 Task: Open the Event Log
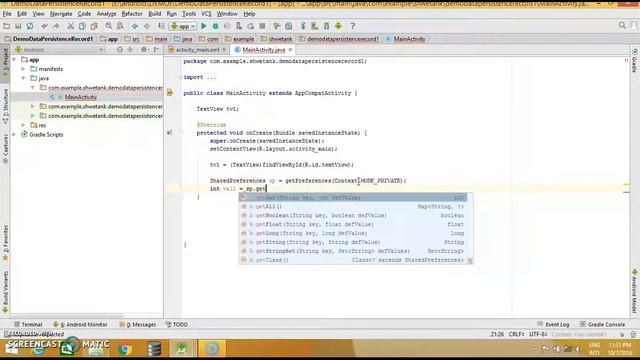(553, 324)
